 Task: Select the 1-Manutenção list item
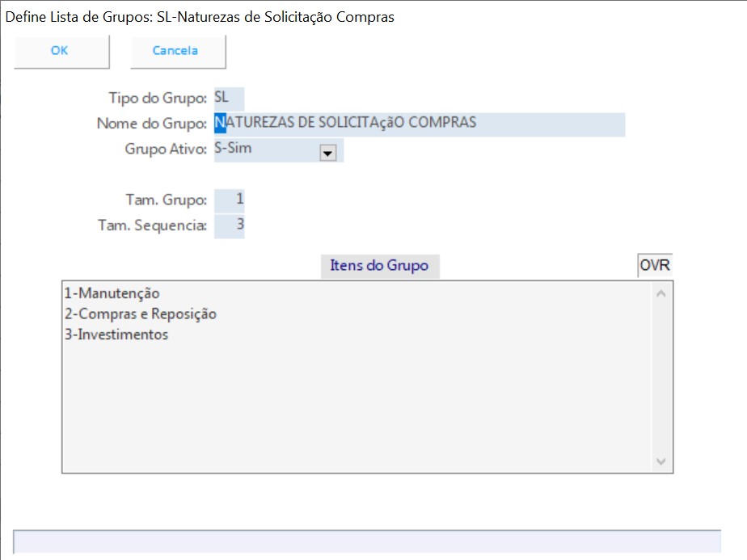(112, 293)
